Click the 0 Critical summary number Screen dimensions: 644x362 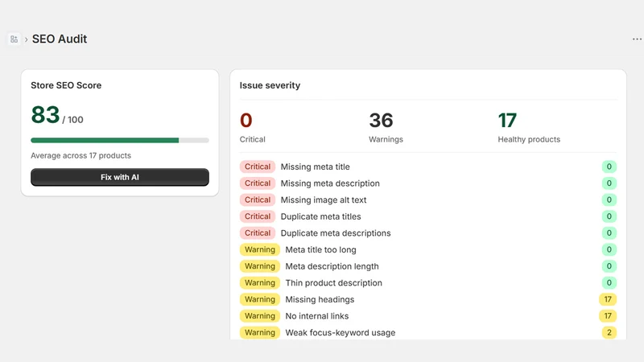(x=246, y=120)
